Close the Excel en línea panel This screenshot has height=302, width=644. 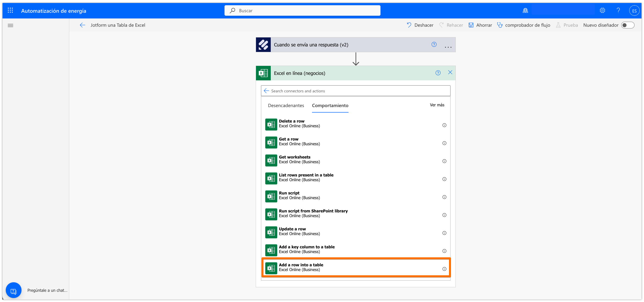point(450,72)
